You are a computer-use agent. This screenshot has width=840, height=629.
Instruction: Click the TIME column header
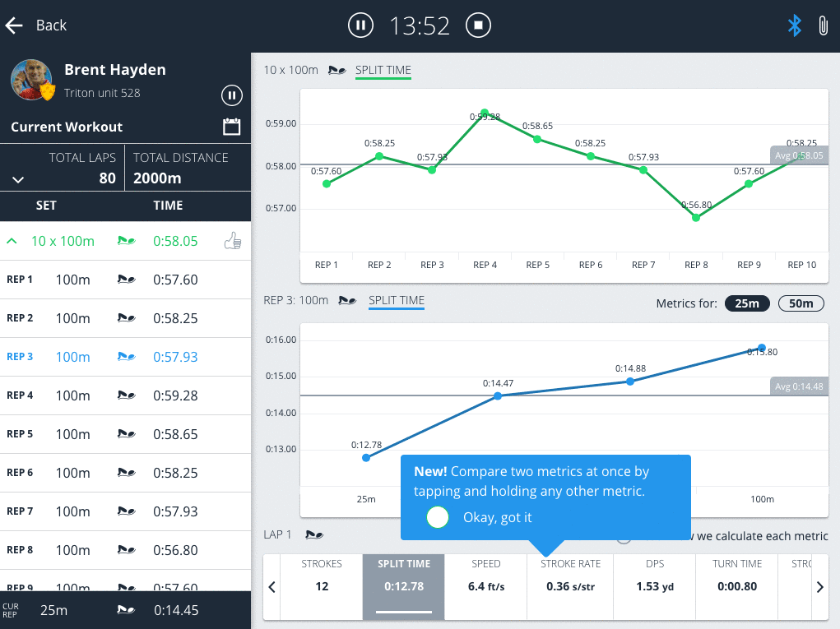[x=168, y=206]
